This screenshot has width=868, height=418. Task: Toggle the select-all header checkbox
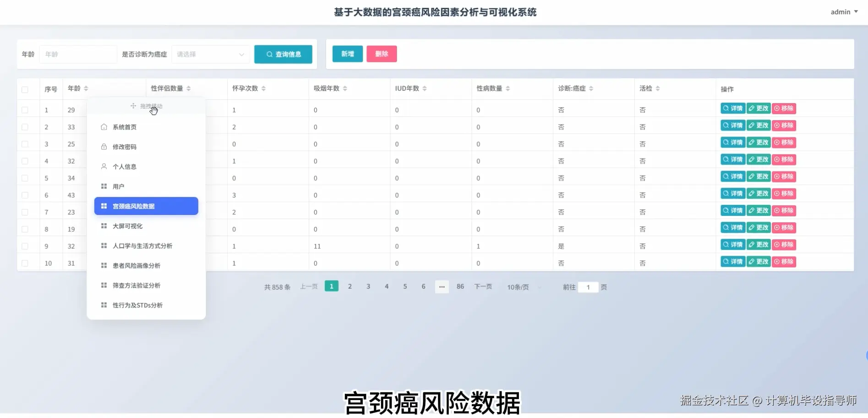coord(25,89)
